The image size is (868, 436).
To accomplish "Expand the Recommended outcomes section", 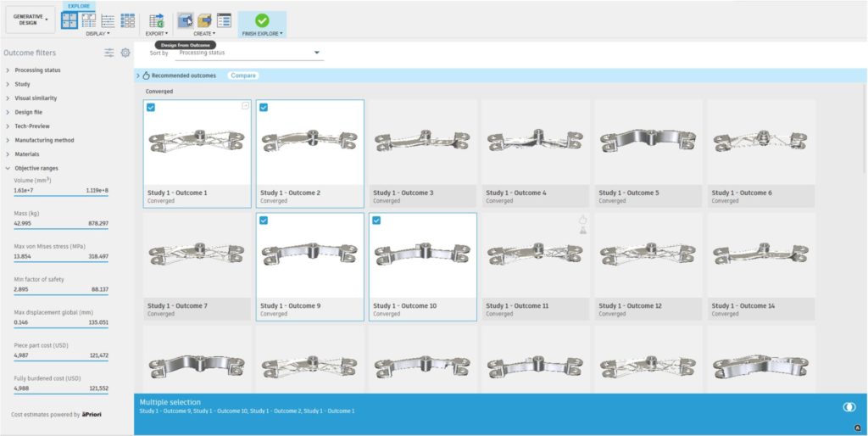I will click(x=138, y=75).
